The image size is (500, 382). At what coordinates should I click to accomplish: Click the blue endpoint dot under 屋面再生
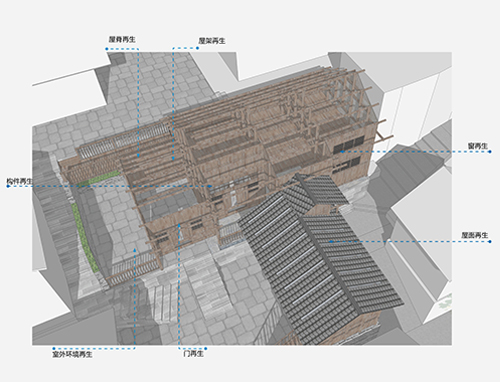click(490, 241)
